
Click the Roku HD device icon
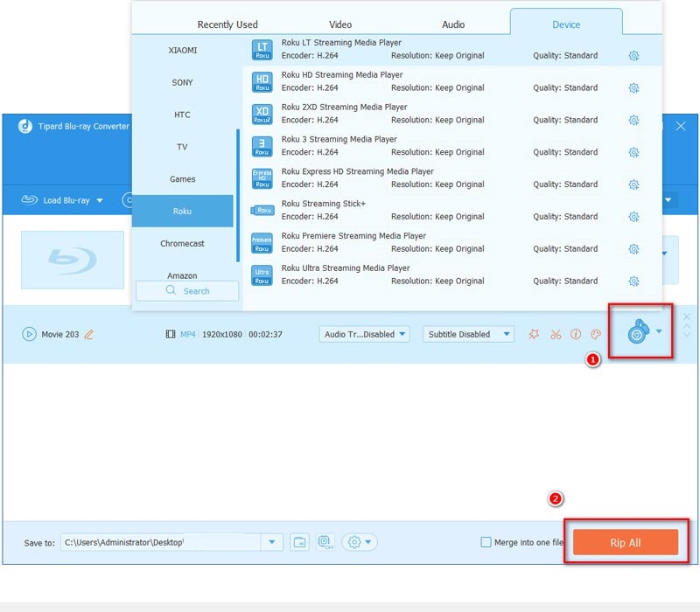coord(262,81)
